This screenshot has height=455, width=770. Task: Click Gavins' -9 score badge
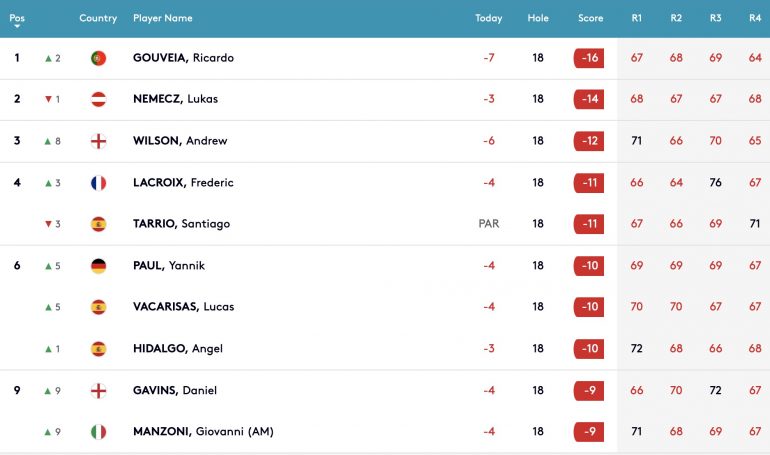click(x=589, y=391)
